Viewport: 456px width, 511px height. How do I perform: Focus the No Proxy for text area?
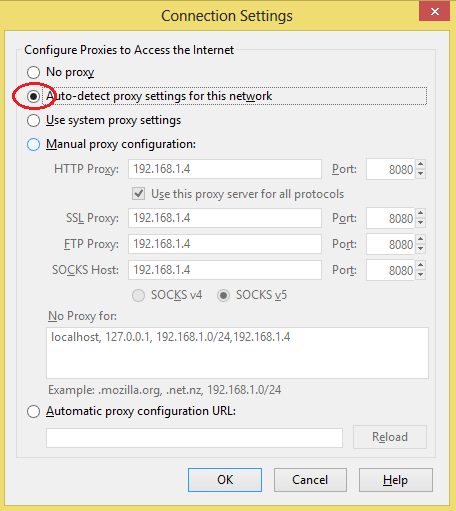[x=237, y=353]
